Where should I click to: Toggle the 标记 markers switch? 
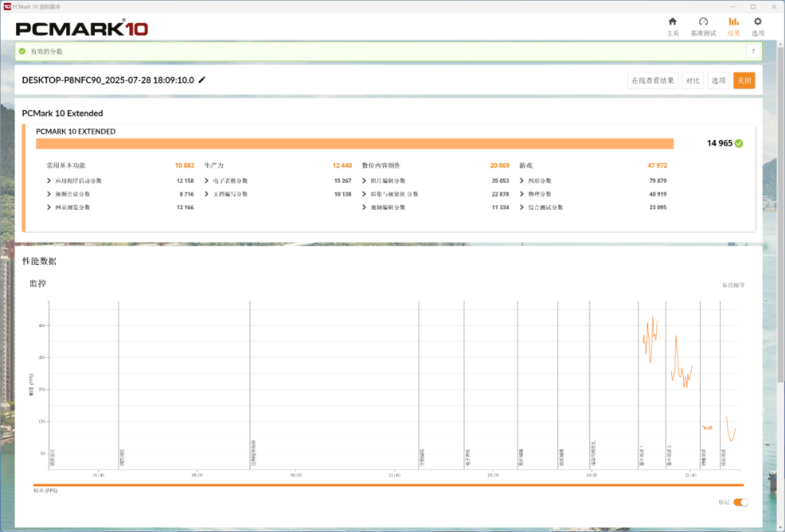pyautogui.click(x=740, y=502)
